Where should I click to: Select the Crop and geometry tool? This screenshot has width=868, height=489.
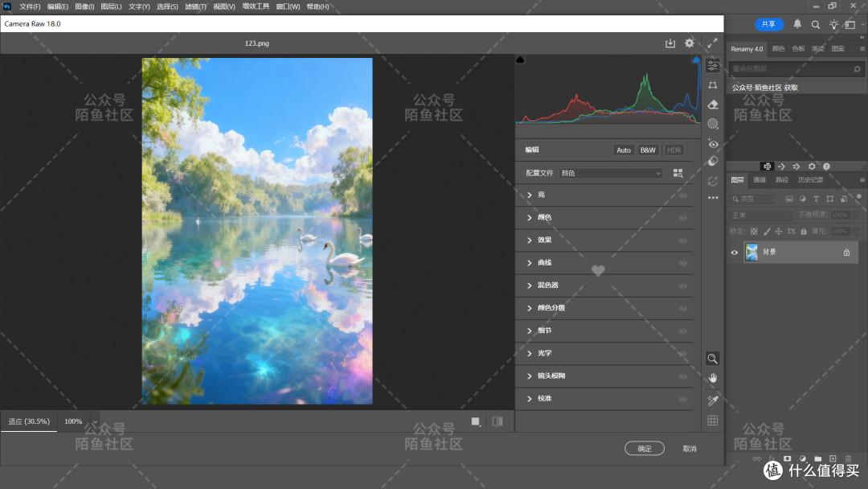[713, 85]
